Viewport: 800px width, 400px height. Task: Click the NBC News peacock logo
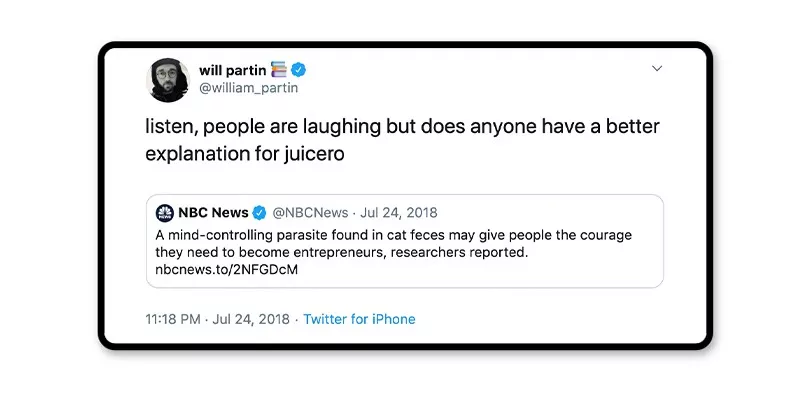[x=165, y=213]
